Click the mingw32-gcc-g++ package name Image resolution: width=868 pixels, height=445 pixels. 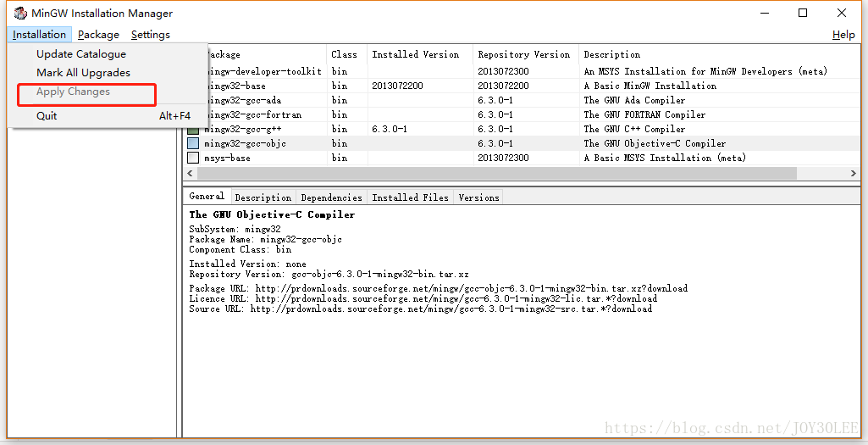[x=243, y=129]
